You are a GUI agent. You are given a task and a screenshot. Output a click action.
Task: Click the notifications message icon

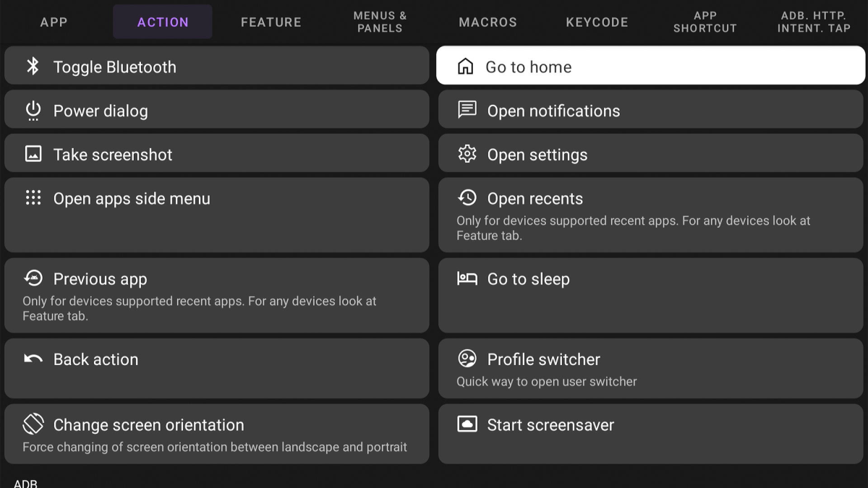coord(467,110)
